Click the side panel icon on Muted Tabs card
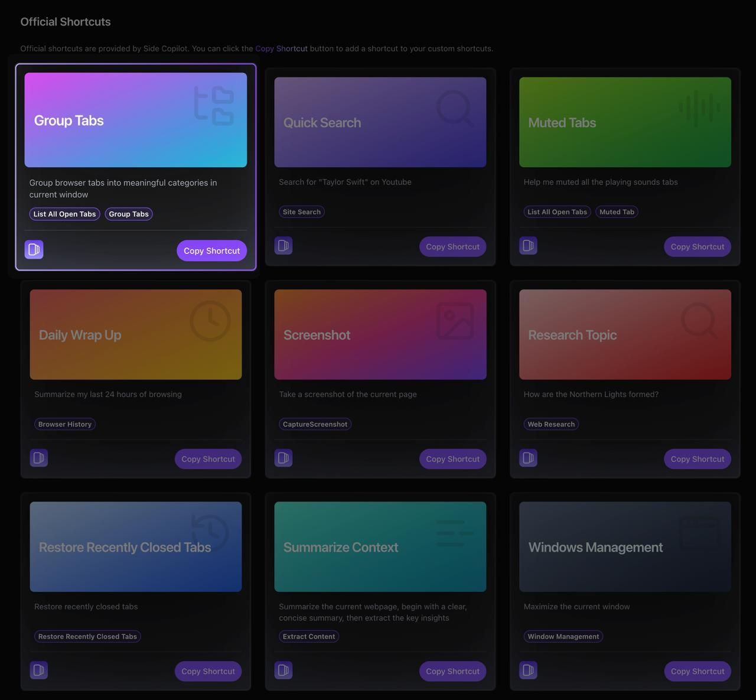756x700 pixels. [528, 245]
